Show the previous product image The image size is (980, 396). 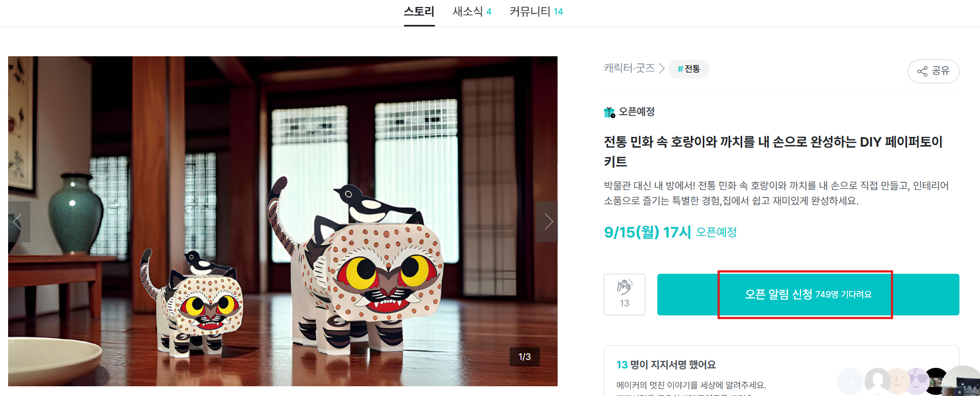click(19, 222)
